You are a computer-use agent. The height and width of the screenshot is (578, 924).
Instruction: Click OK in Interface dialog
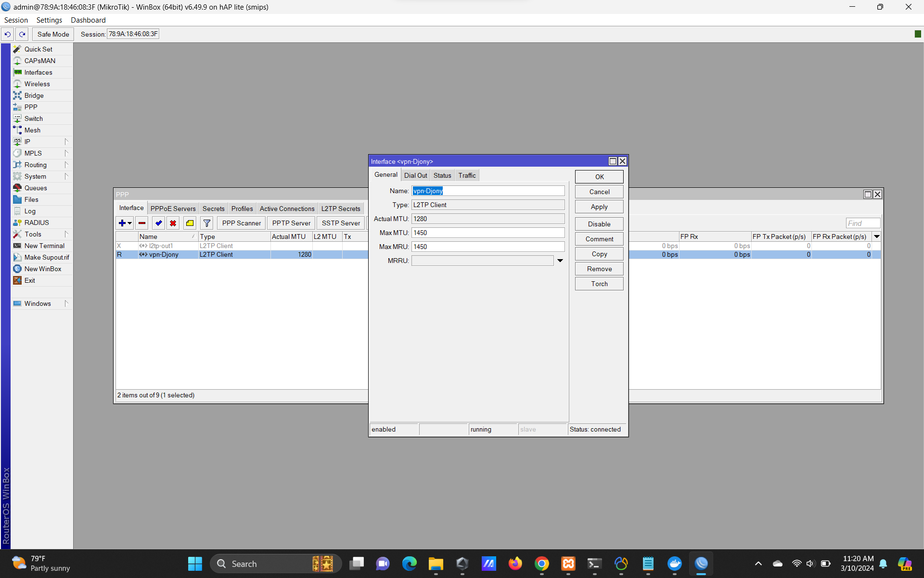(599, 177)
